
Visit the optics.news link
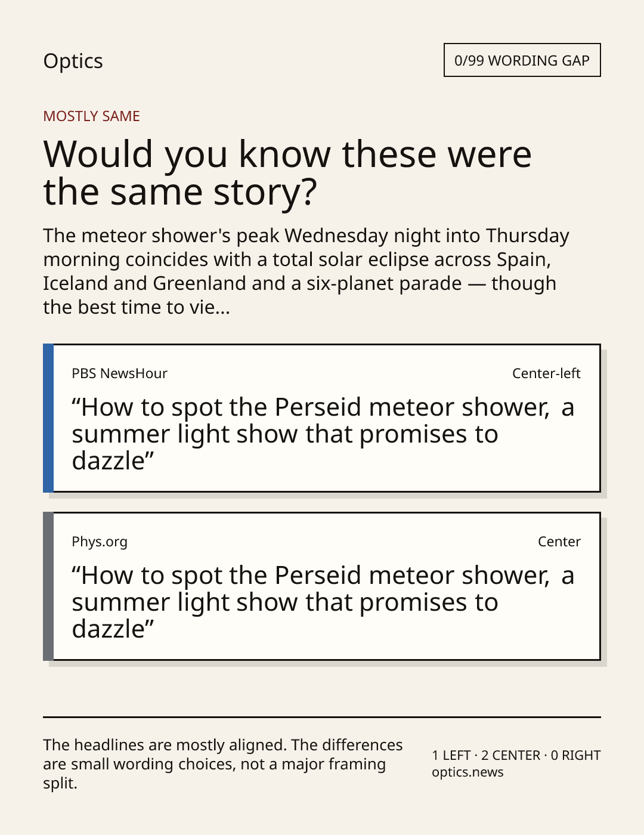(x=467, y=772)
